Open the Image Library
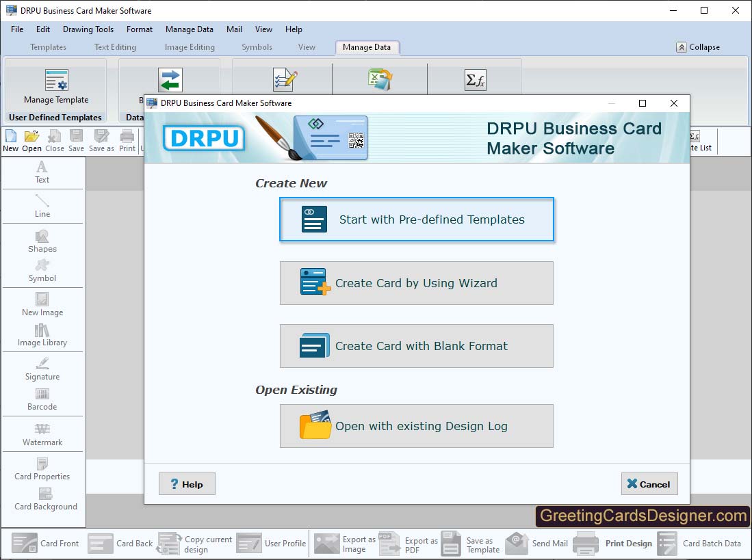Viewport: 752px width, 560px height. tap(42, 335)
